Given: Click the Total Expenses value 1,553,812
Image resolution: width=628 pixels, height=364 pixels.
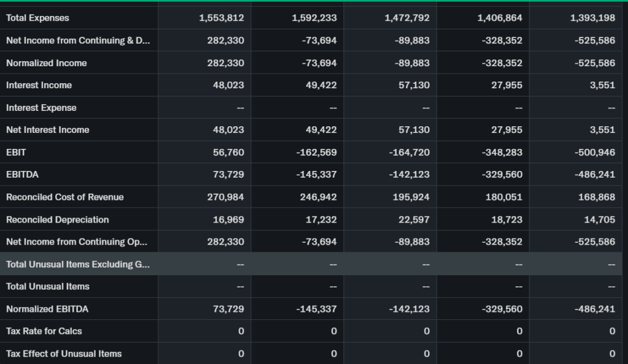Looking at the screenshot, I should pos(221,18).
